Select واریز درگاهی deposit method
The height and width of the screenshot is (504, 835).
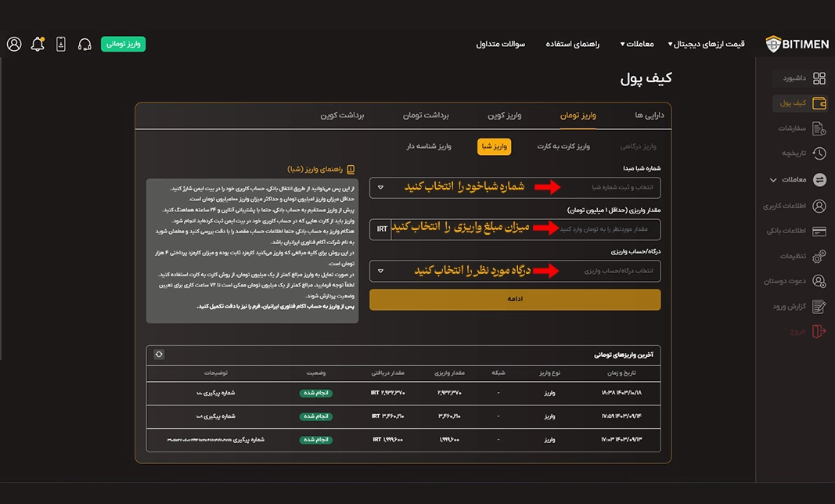(x=638, y=146)
